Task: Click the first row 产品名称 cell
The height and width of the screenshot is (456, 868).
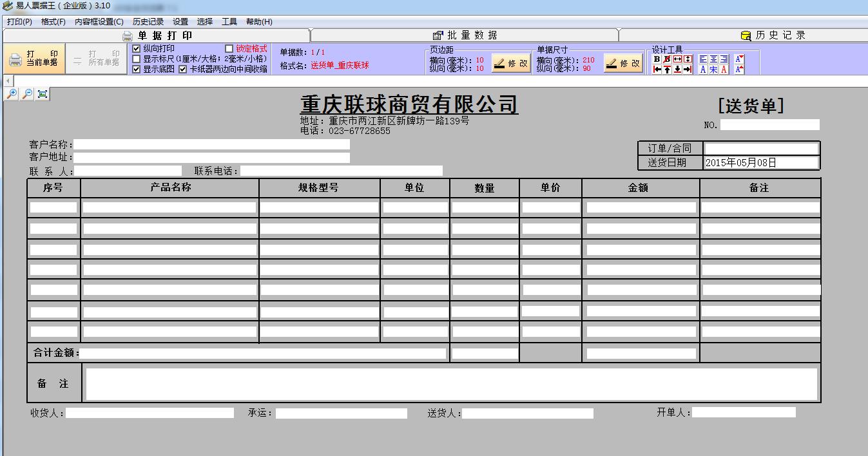Action: click(x=169, y=207)
